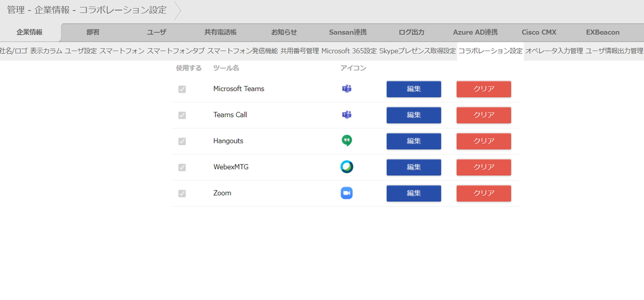The width and height of the screenshot is (644, 300).
Task: Open the スマートフォン sub-tab
Action: (x=122, y=51)
